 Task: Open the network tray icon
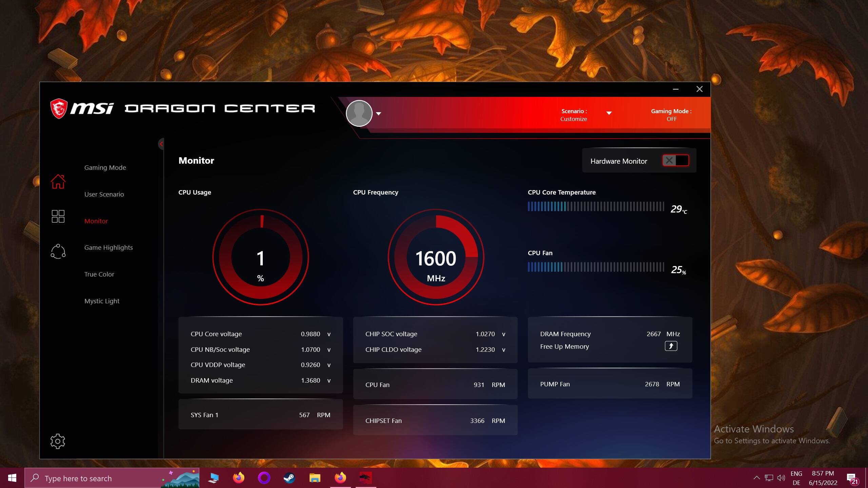(769, 478)
